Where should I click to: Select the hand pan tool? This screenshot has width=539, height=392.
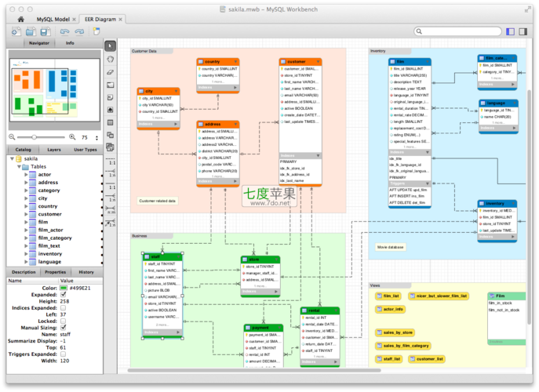tap(110, 59)
